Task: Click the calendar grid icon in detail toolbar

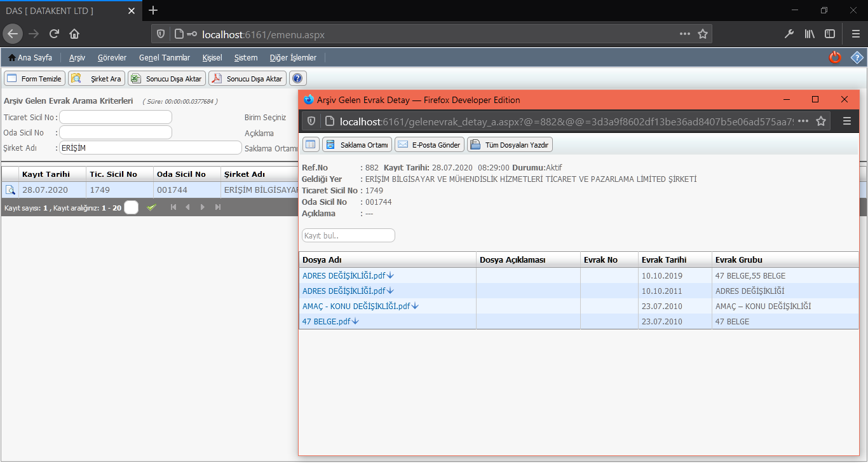Action: pos(311,144)
